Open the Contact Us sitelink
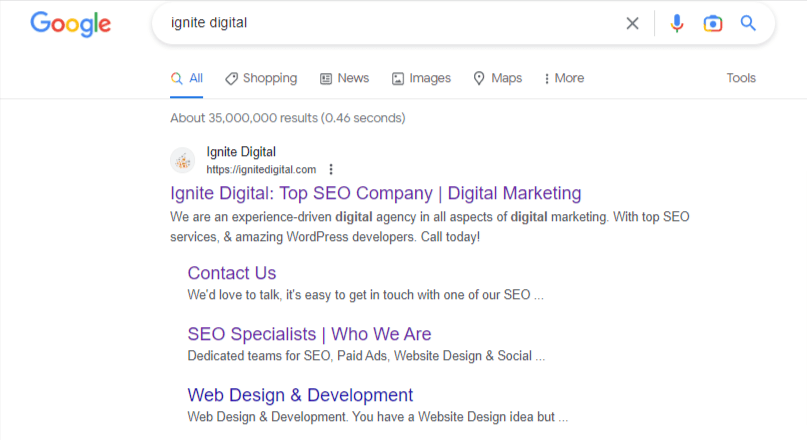 pyautogui.click(x=231, y=273)
